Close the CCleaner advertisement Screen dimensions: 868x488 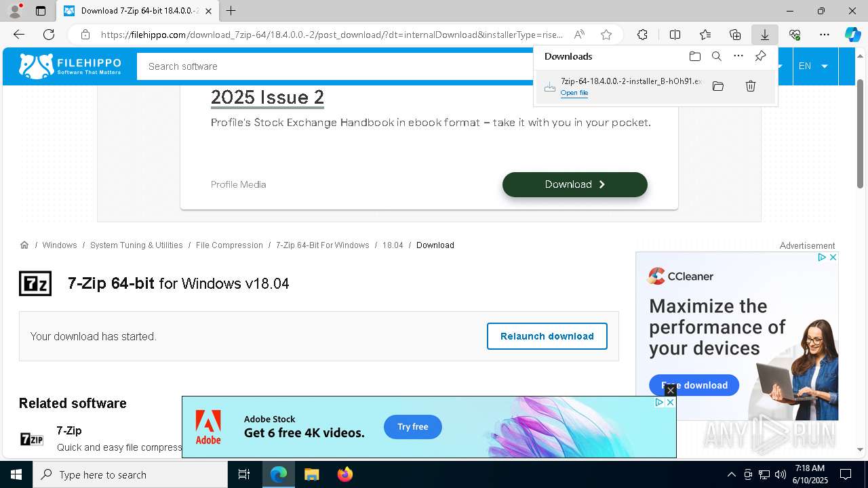click(x=833, y=258)
